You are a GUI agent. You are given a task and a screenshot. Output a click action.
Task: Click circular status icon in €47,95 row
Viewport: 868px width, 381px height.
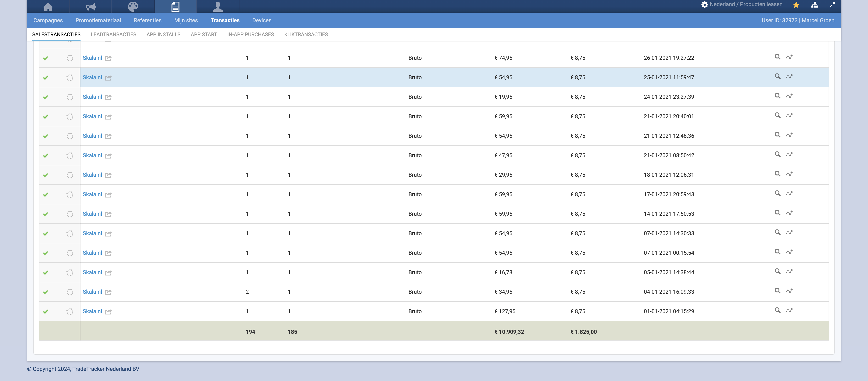tap(70, 156)
